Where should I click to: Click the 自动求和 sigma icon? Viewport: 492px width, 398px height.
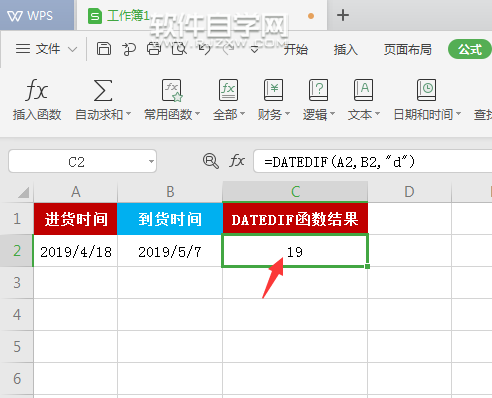[x=103, y=90]
